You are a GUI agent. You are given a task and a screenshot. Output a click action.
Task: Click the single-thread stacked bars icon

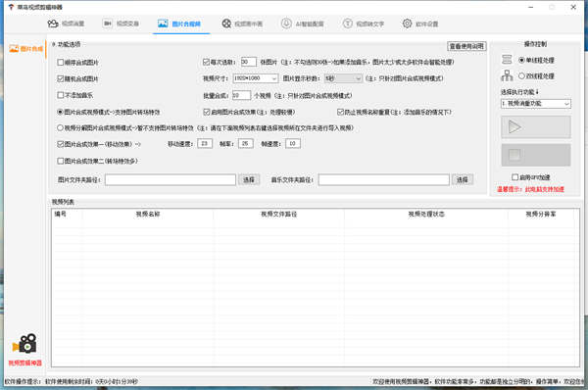point(507,59)
